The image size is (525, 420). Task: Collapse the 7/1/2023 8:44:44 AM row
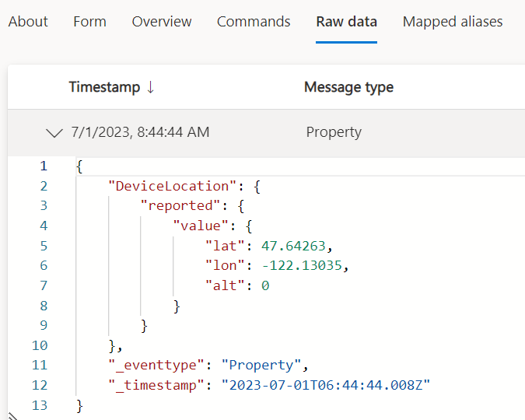(x=54, y=133)
